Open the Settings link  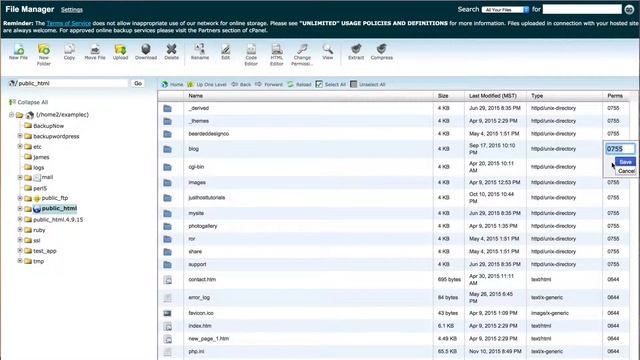pyautogui.click(x=71, y=10)
